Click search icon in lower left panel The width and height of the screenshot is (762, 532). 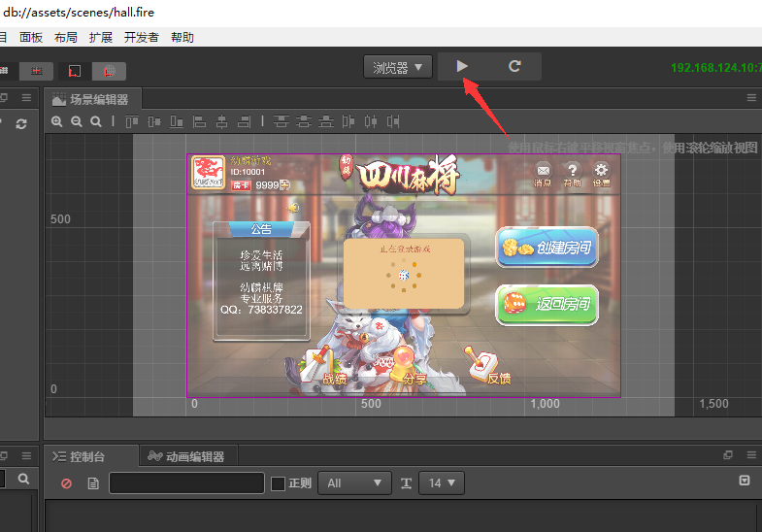[23, 479]
